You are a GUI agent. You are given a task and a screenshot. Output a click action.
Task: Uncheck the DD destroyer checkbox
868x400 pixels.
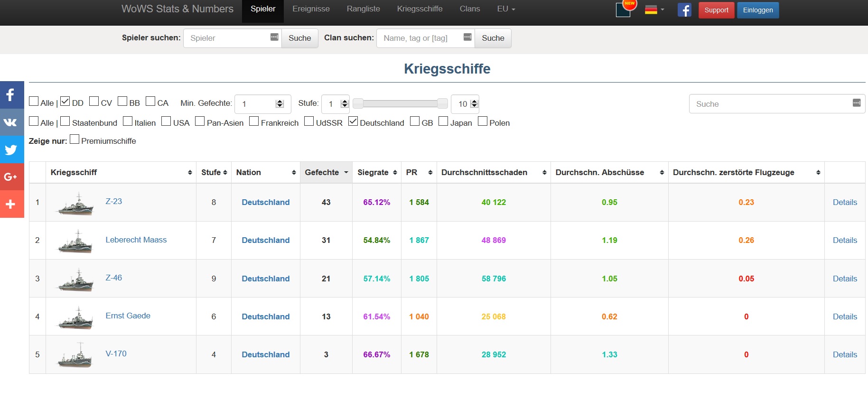[x=65, y=101]
